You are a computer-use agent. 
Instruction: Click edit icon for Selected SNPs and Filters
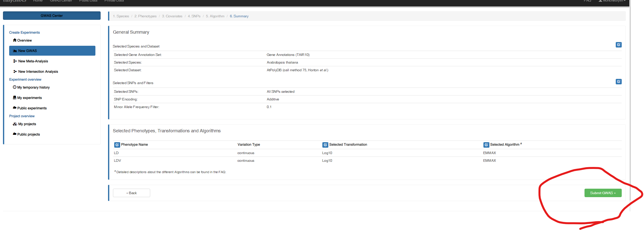coord(618,82)
